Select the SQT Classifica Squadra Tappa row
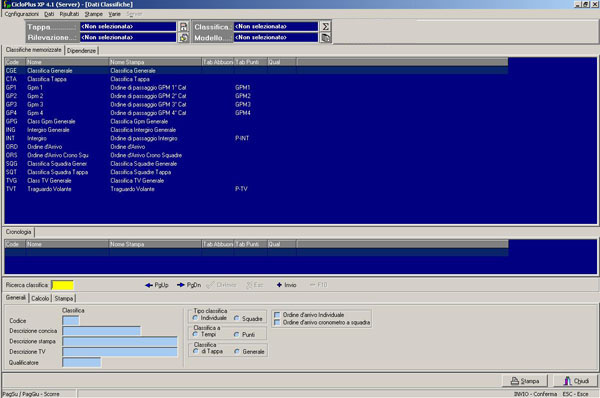 (x=256, y=172)
